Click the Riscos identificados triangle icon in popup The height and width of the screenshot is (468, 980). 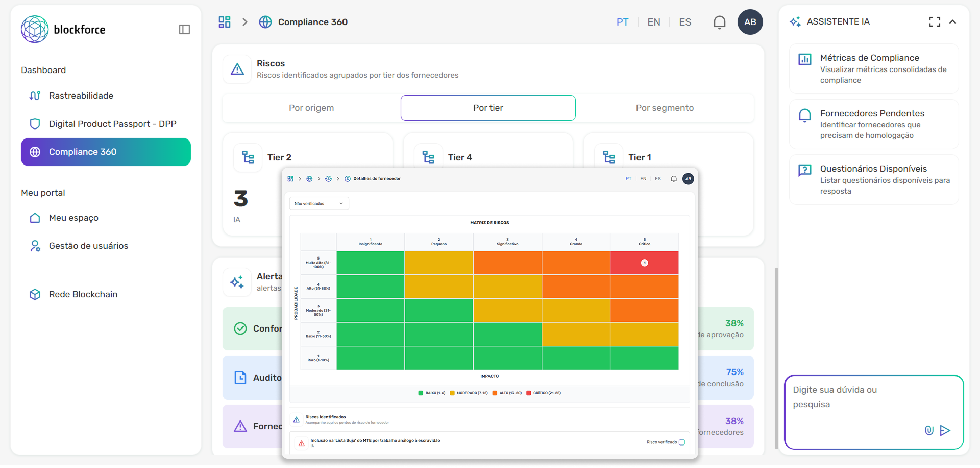(297, 420)
